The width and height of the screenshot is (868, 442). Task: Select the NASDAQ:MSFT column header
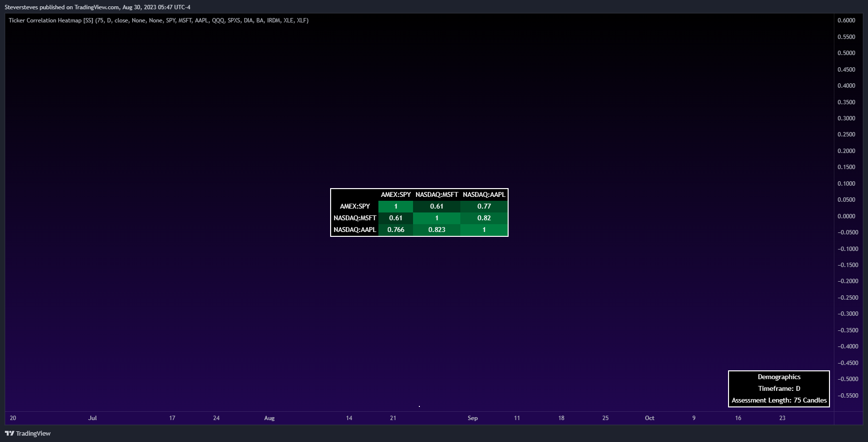[437, 194]
